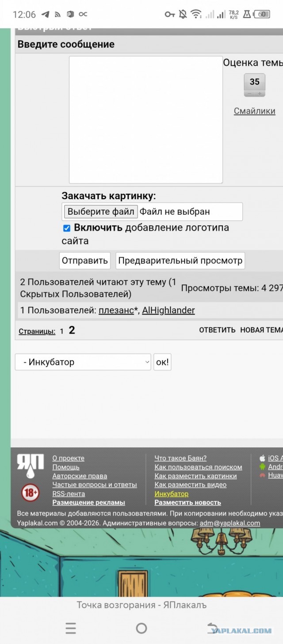Open Как разместить картинки link
Viewport: 283px width, 644px height.
(x=195, y=476)
